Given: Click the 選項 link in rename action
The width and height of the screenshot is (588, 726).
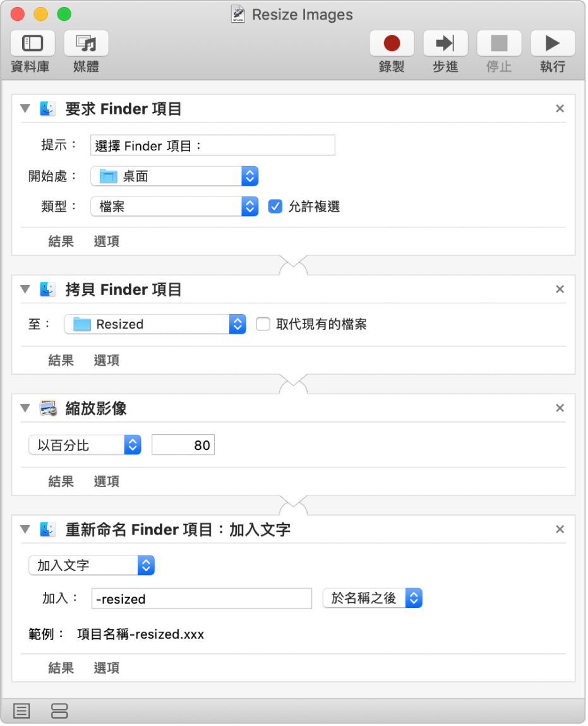Looking at the screenshot, I should [x=106, y=668].
